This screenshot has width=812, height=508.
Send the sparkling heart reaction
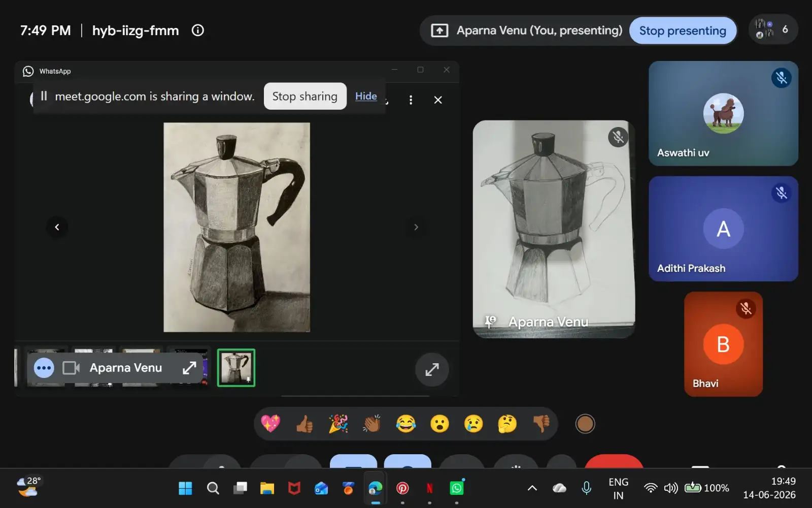[270, 424]
